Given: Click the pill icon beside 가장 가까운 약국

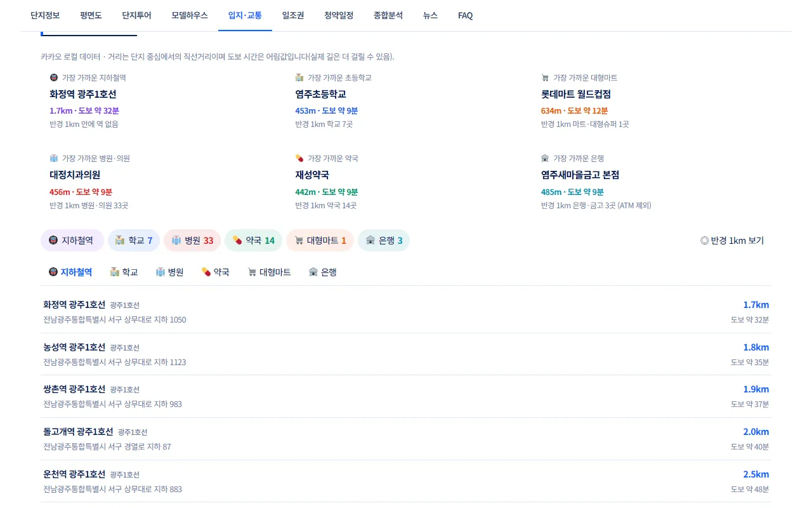Looking at the screenshot, I should [299, 158].
